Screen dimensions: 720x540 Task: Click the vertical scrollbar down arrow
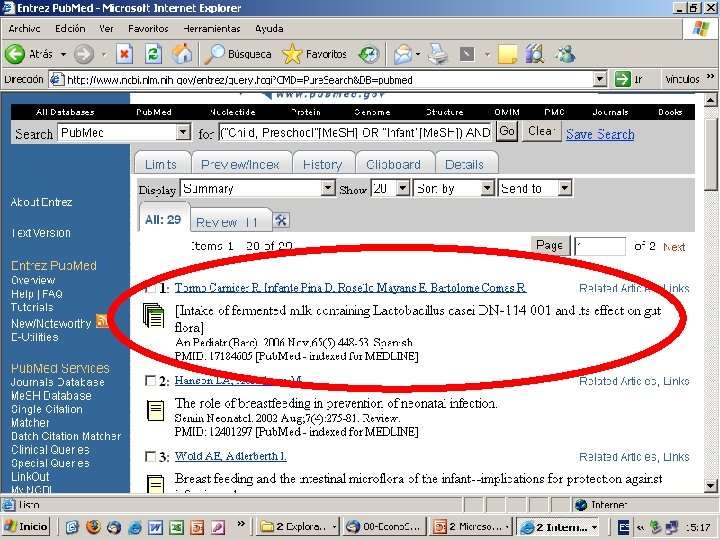click(x=711, y=485)
